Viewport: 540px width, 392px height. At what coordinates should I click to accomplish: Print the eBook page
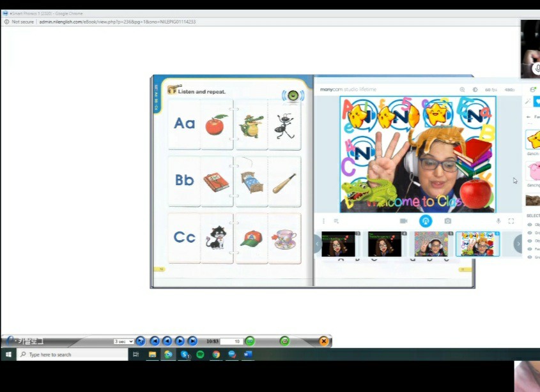click(x=284, y=341)
